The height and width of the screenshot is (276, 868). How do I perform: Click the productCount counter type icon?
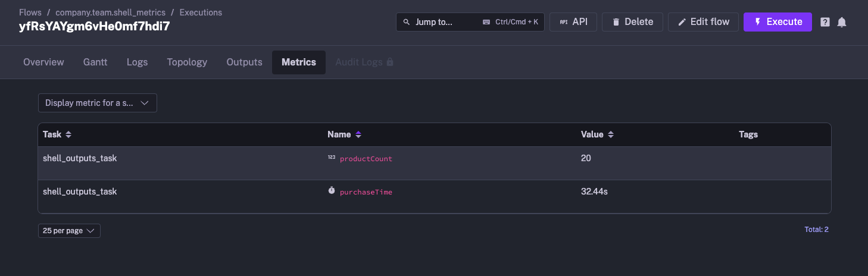tap(332, 158)
